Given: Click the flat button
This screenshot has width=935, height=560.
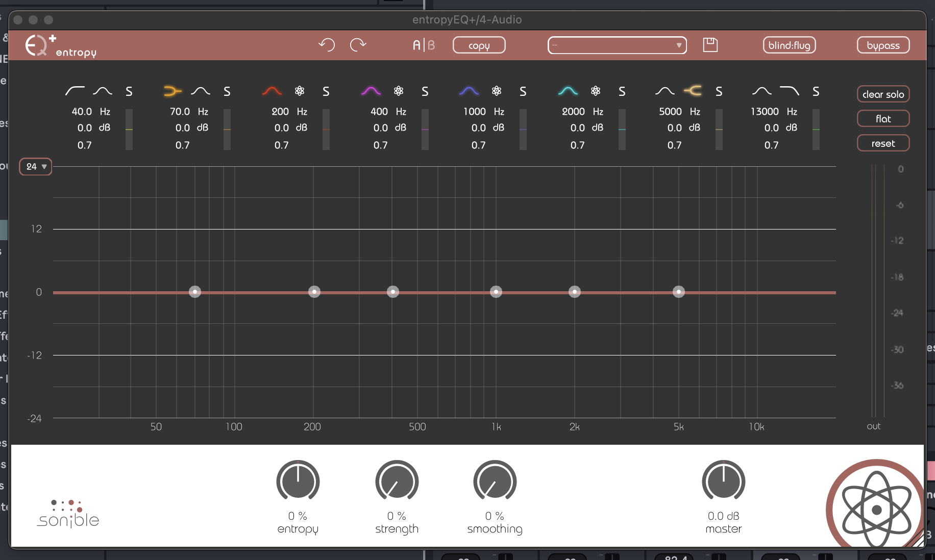Looking at the screenshot, I should tap(883, 119).
